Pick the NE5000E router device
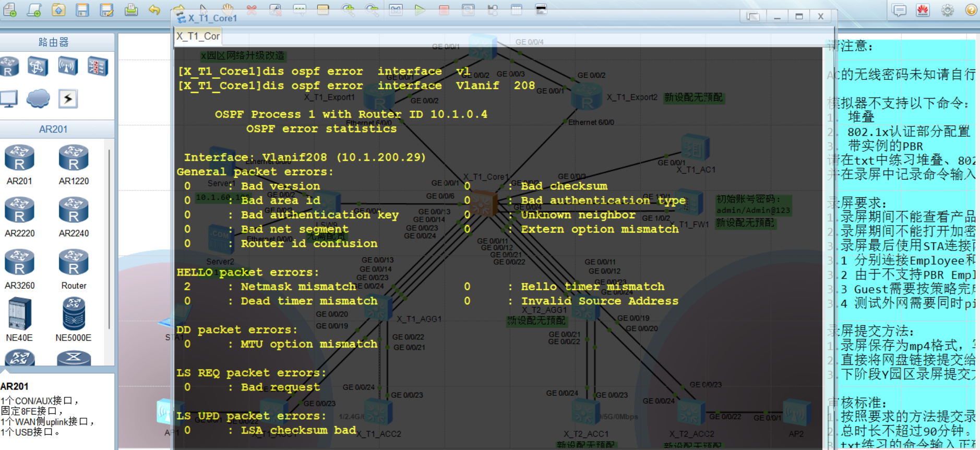 (x=74, y=319)
